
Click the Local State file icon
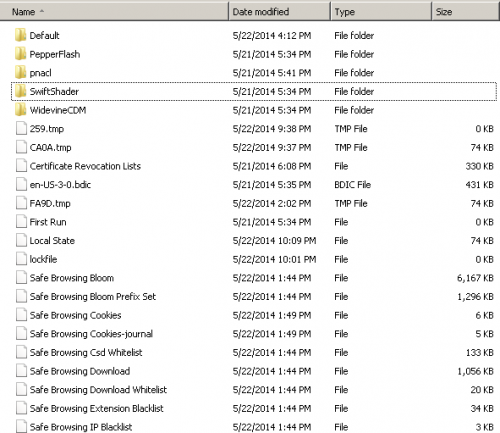tap(21, 240)
